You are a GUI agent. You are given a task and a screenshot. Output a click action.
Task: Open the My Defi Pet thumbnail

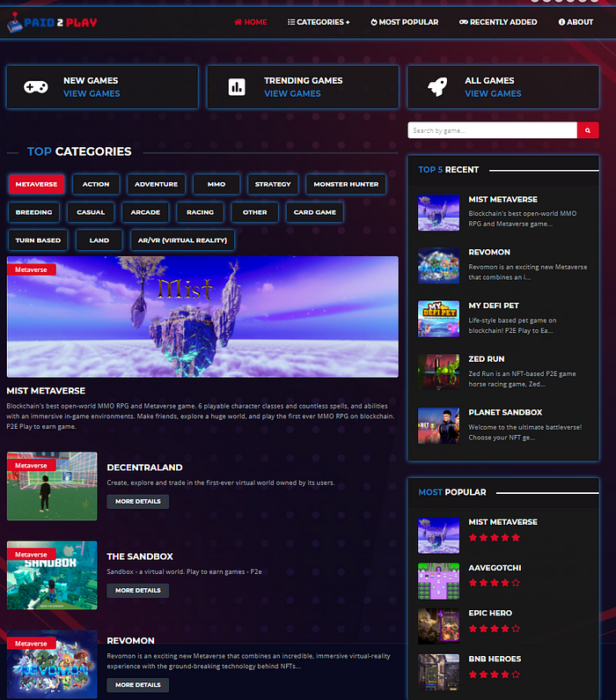438,319
